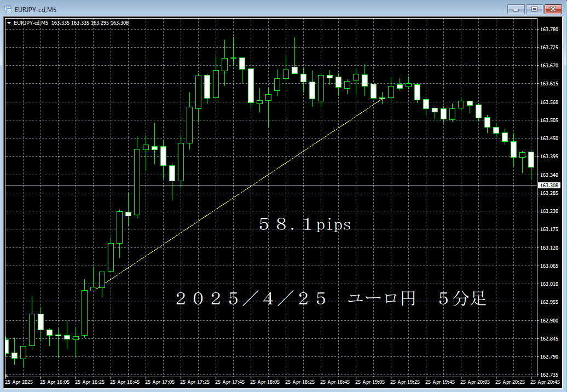Click the 58.1pips text label
The height and width of the screenshot is (392, 567).
(305, 224)
